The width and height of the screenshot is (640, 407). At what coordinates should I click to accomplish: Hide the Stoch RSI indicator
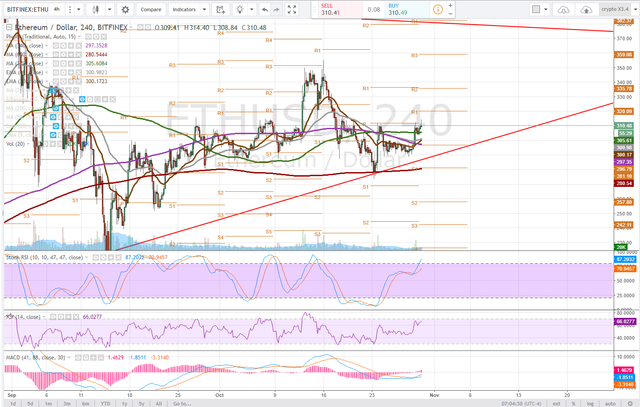click(x=96, y=258)
